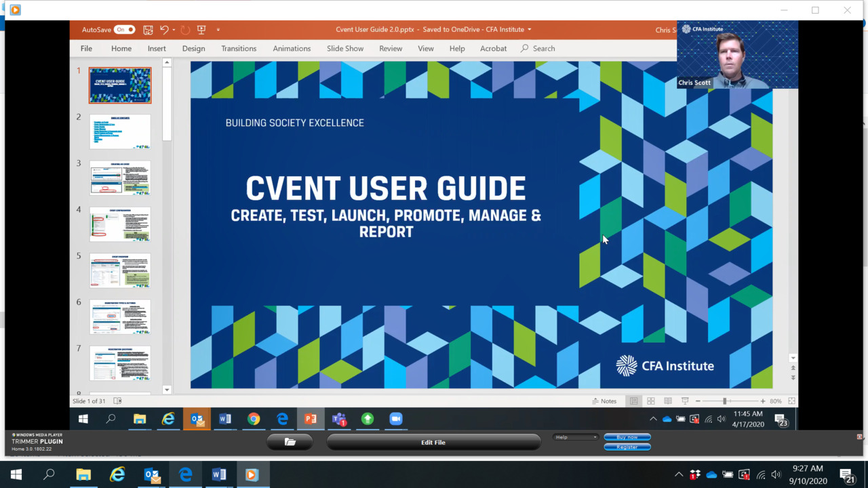
Task: Toggle Normal view button in the status bar
Action: 634,401
